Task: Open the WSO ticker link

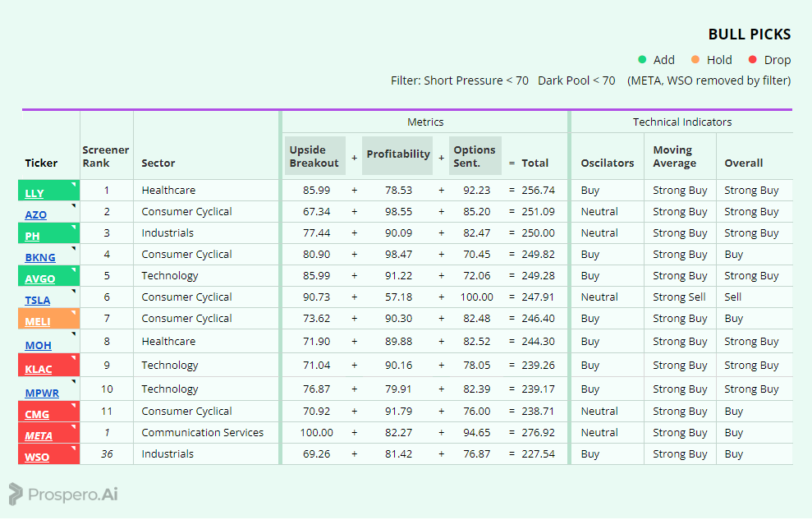Action: tap(37, 457)
